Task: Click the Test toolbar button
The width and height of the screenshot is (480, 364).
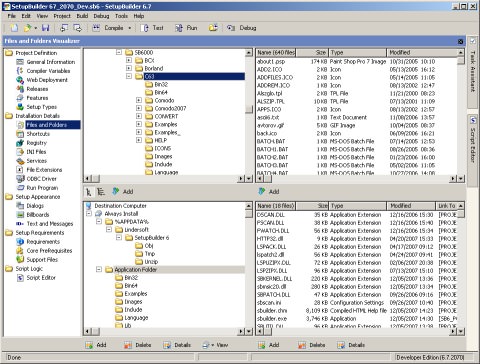Action: (152, 28)
